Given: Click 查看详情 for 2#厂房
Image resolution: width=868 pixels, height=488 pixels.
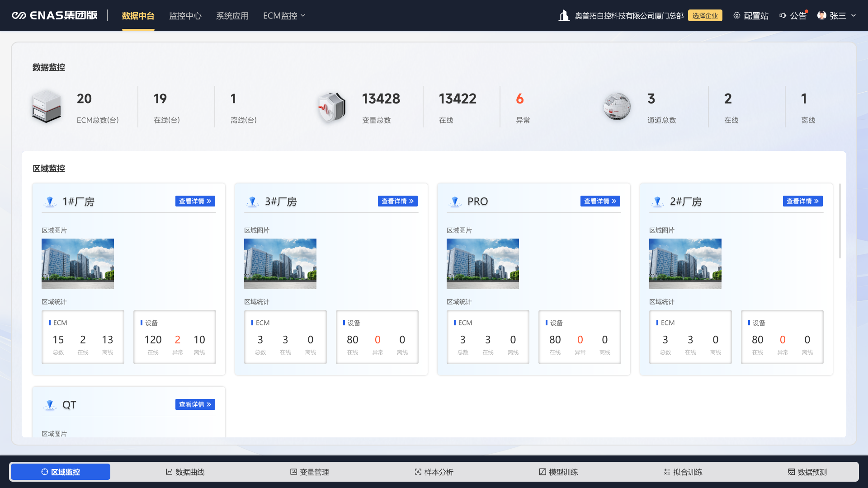Looking at the screenshot, I should coord(802,201).
